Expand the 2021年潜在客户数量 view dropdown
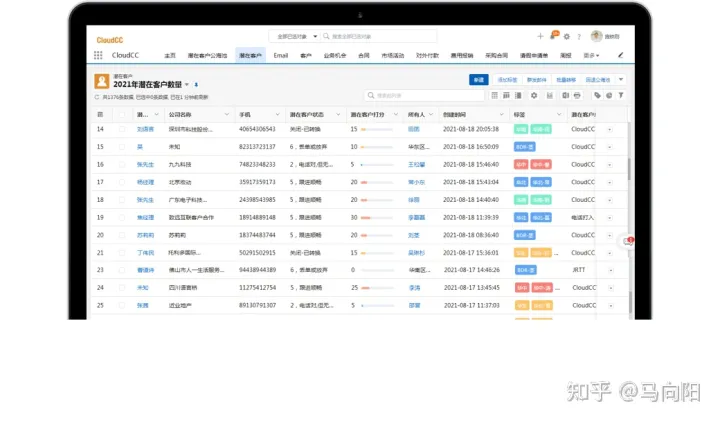This screenshot has height=422, width=720. 186,84
